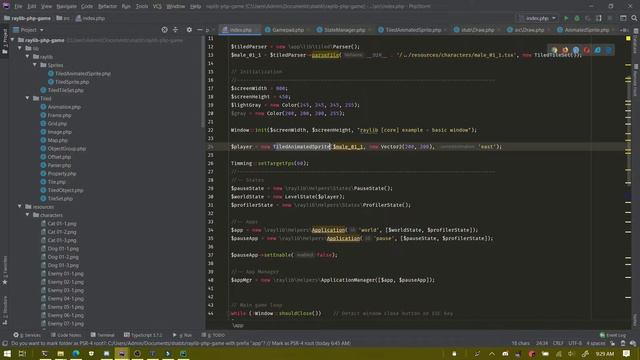
Task: Open TiledSprite.php in project tree
Action: click(x=72, y=82)
